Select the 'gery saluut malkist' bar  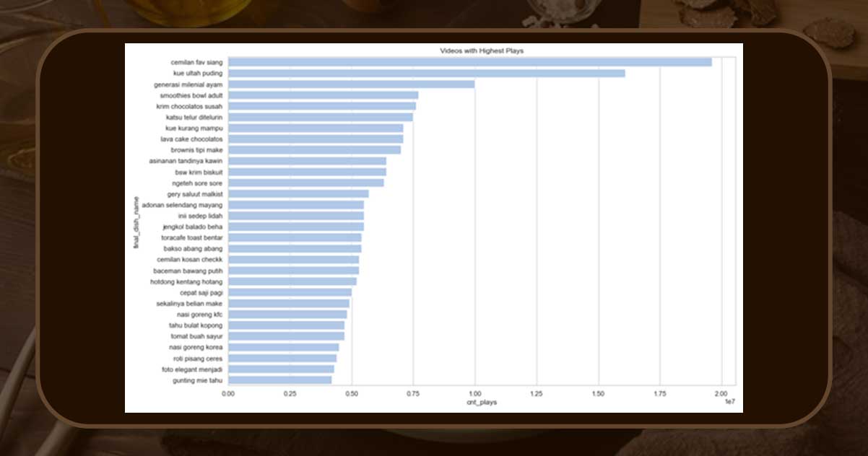298,193
